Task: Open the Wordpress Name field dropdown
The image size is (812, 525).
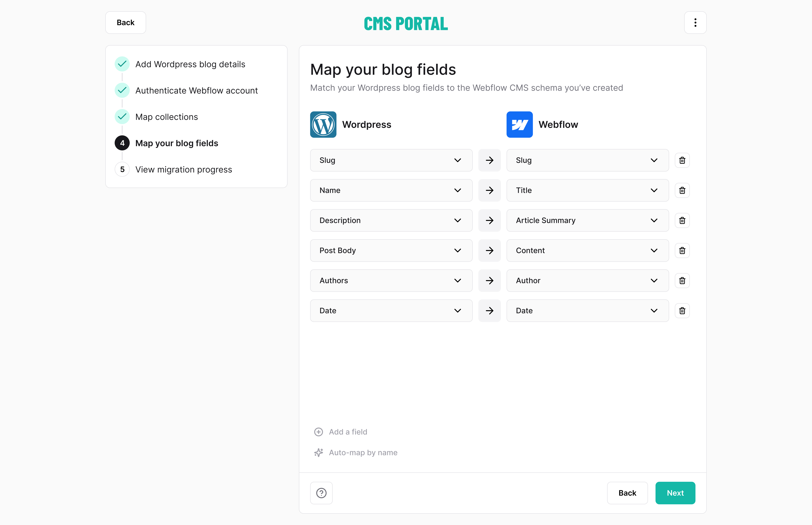Action: click(x=391, y=190)
